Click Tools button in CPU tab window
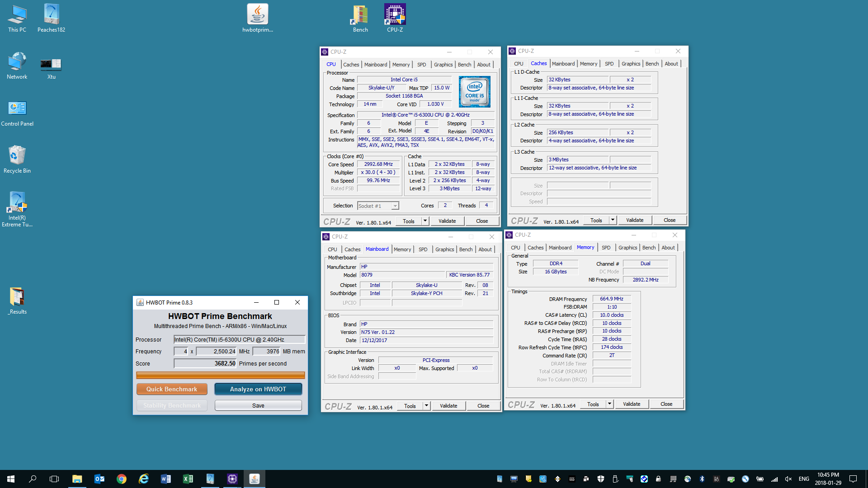The width and height of the screenshot is (868, 488). tap(409, 221)
